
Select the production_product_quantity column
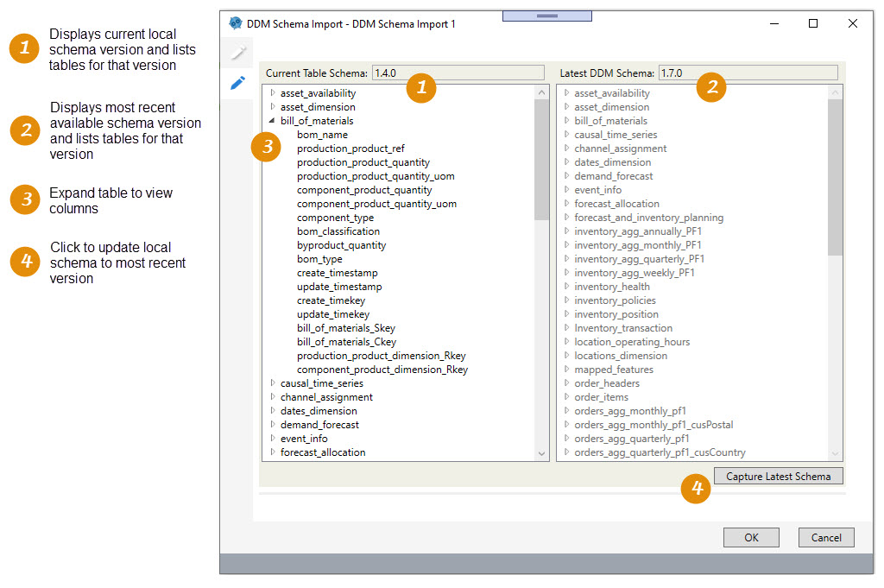pos(363,162)
